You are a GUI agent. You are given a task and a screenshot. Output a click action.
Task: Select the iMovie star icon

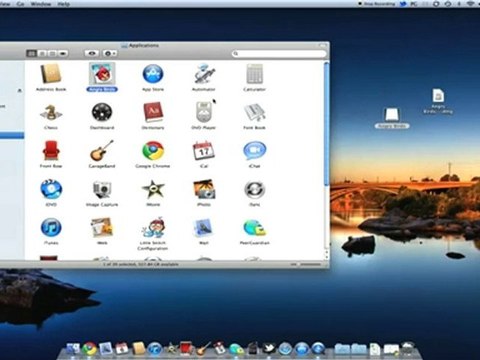click(153, 189)
